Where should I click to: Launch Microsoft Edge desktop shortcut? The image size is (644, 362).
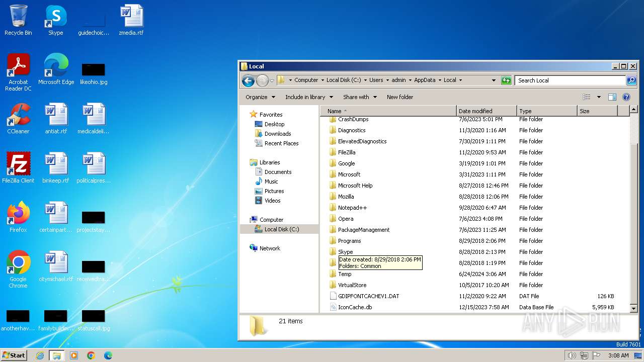click(56, 69)
